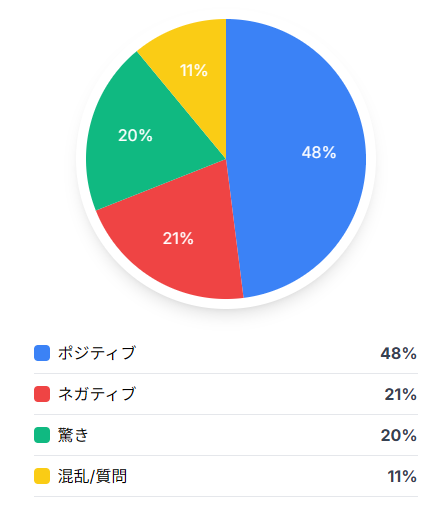Select the ポジティブ legend label
This screenshot has width=445, height=514.
point(97,353)
